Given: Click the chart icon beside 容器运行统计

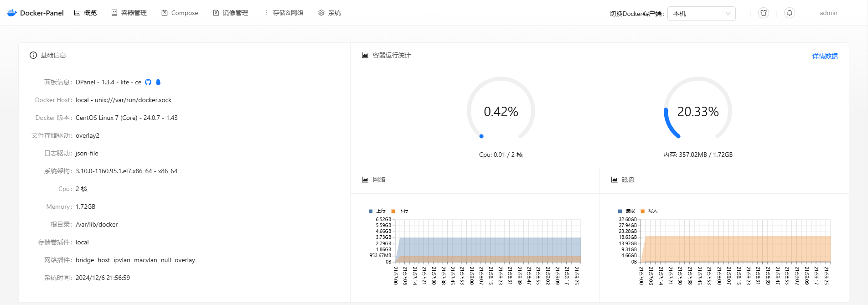Looking at the screenshot, I should point(365,55).
